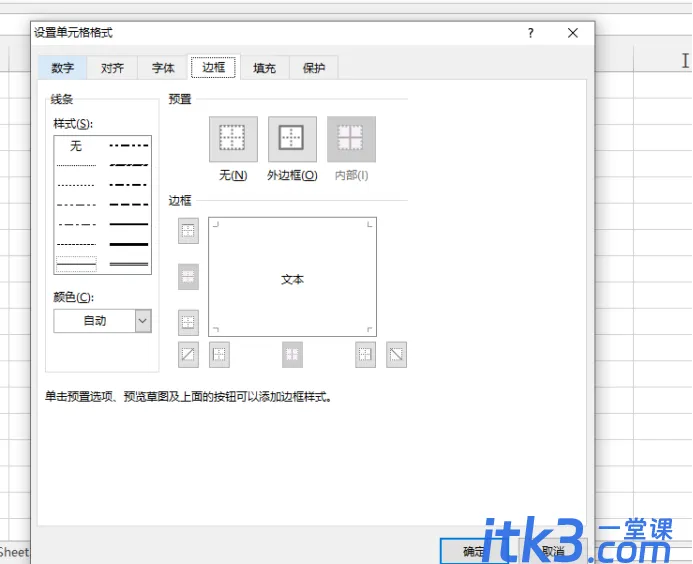The height and width of the screenshot is (564, 693).
Task: Switch to the 填充 tab
Action: (x=264, y=68)
